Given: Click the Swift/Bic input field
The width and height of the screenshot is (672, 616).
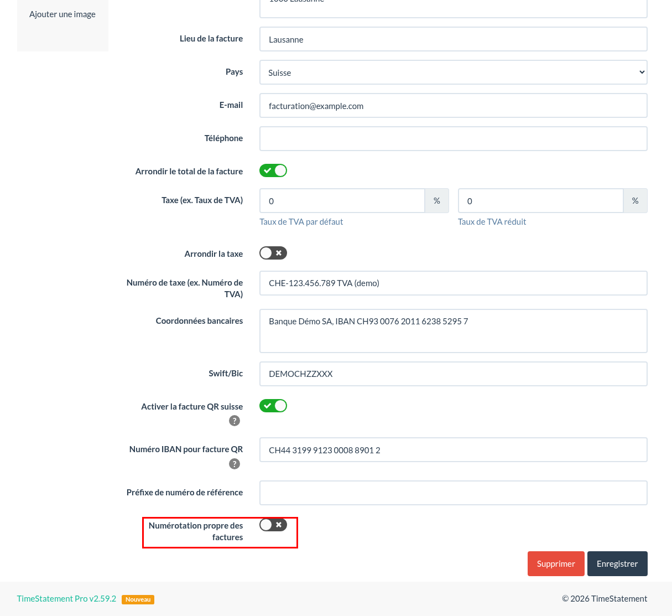Looking at the screenshot, I should point(454,374).
